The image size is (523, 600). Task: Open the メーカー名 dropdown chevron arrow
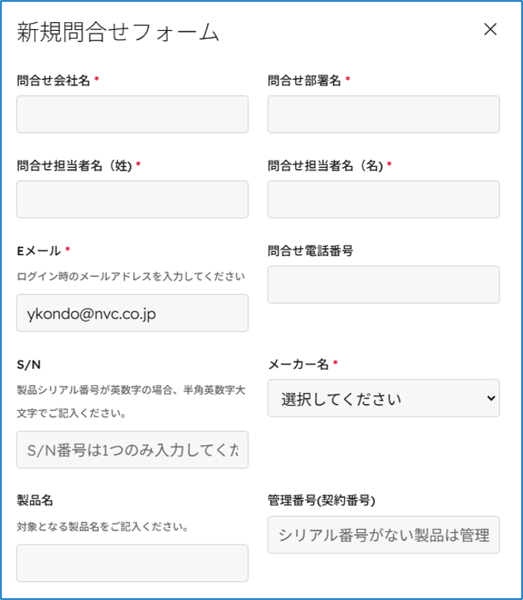pos(491,398)
